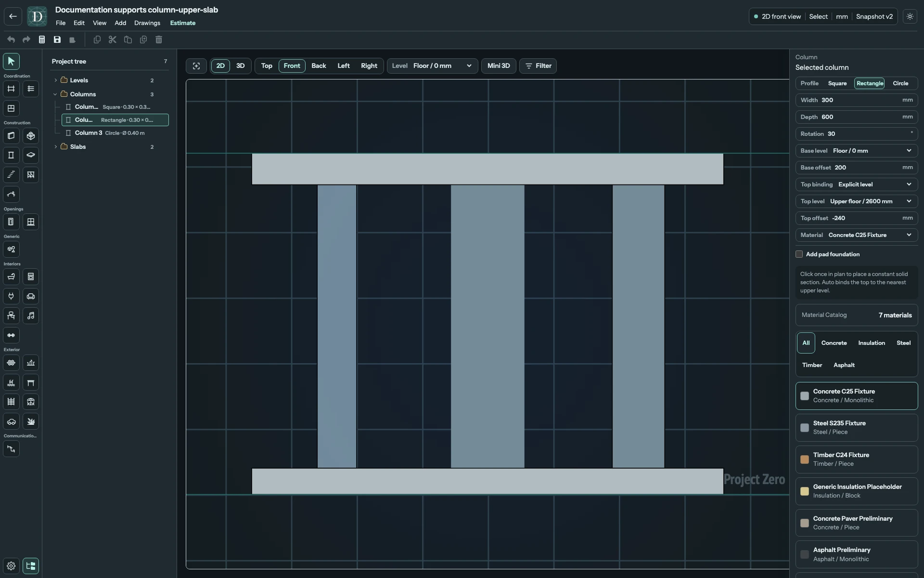Choose the sofa furniture tool
Viewport: 924px width, 578px height.
(31, 296)
